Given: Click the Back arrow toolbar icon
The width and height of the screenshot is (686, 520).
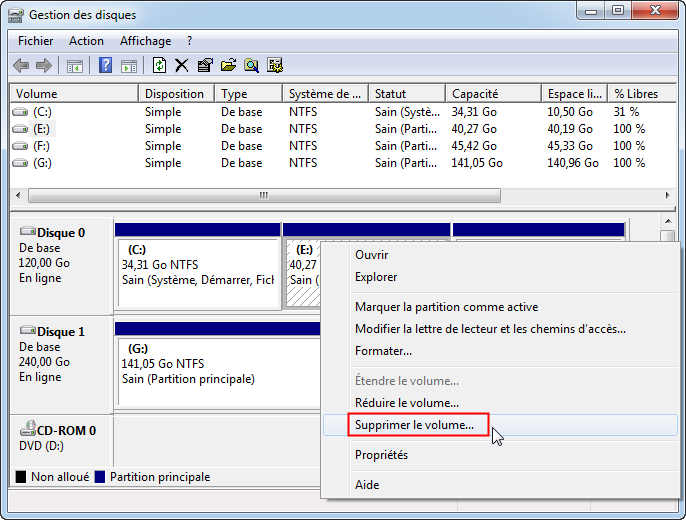Looking at the screenshot, I should point(21,66).
